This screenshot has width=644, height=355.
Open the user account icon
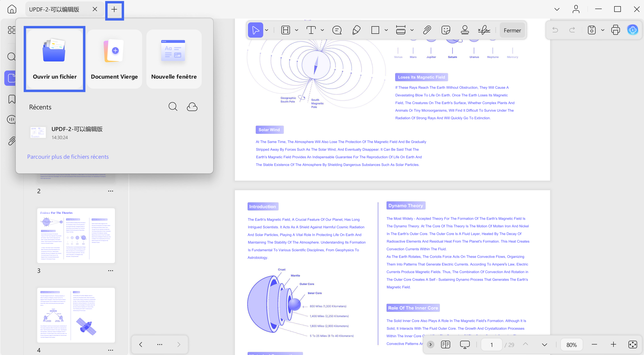[x=576, y=9]
